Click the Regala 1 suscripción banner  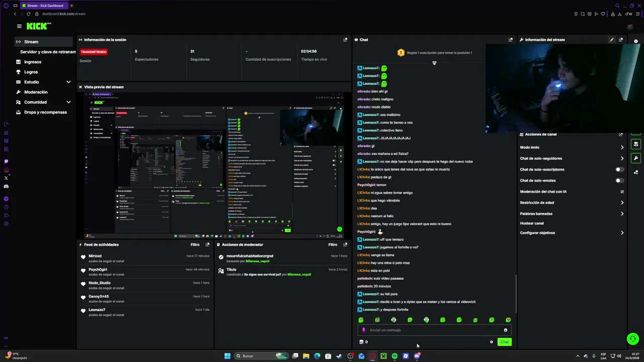(435, 53)
